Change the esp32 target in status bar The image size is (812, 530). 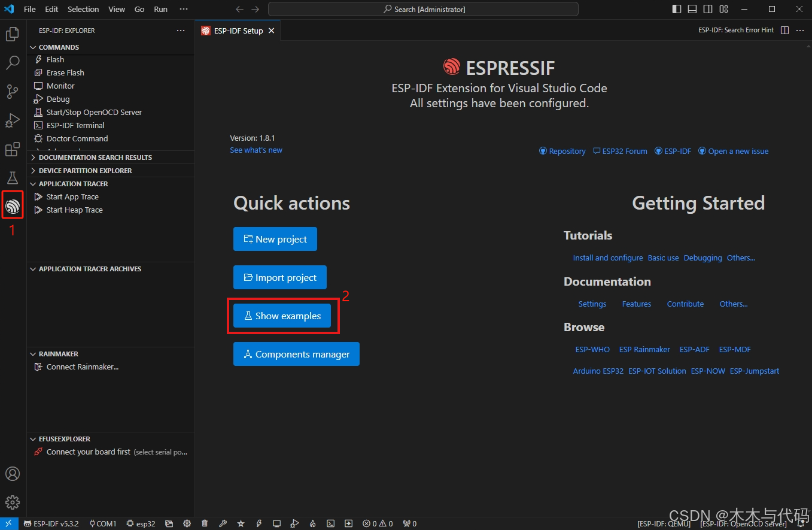(141, 523)
